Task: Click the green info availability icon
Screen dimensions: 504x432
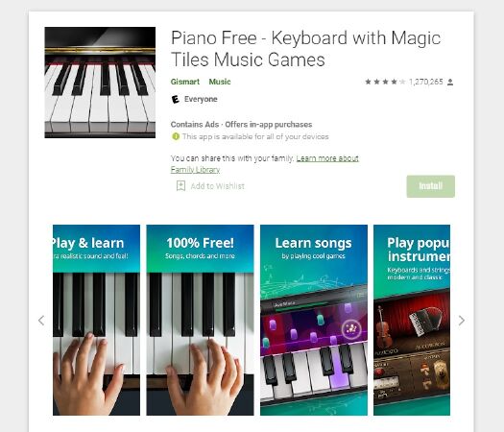Action: [176, 136]
